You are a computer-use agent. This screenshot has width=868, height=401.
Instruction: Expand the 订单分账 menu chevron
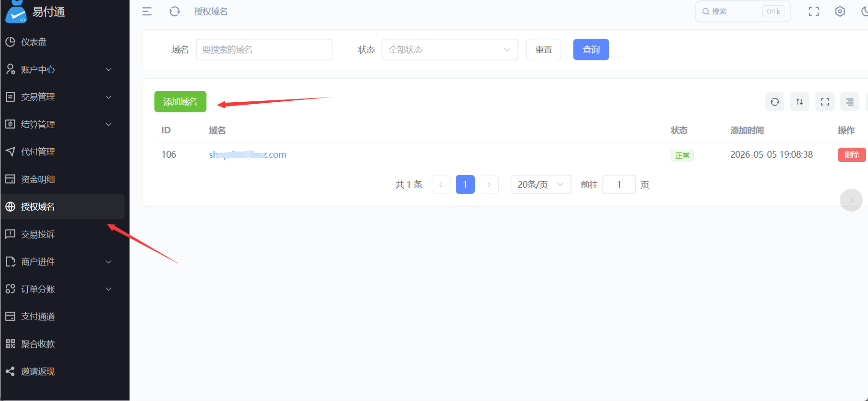(x=109, y=289)
